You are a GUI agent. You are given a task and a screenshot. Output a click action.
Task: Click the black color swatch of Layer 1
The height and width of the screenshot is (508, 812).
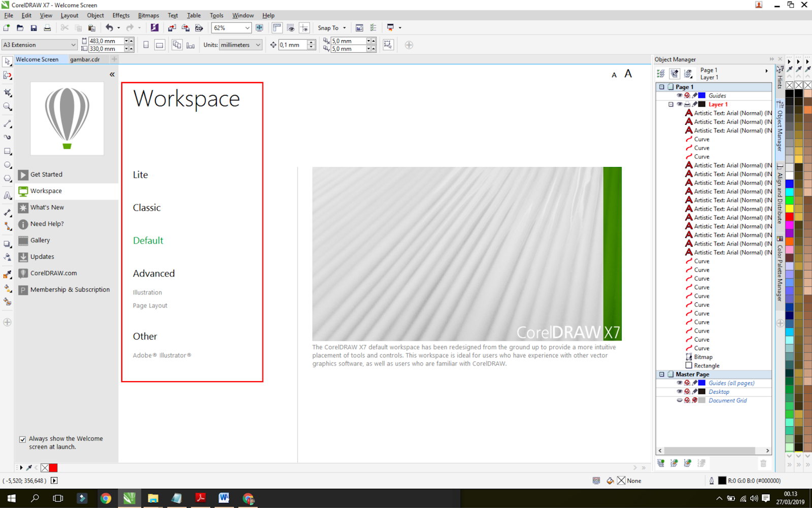point(702,104)
